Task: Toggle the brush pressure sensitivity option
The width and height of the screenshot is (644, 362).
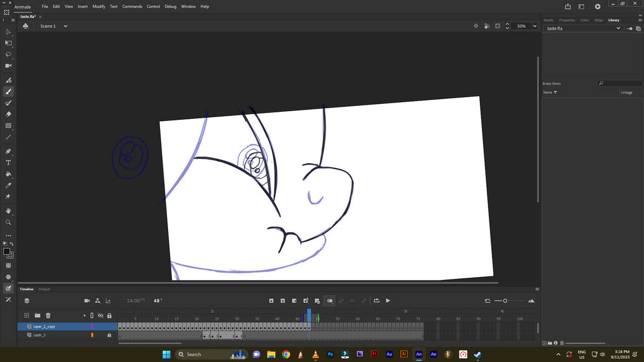Action: 8,288
